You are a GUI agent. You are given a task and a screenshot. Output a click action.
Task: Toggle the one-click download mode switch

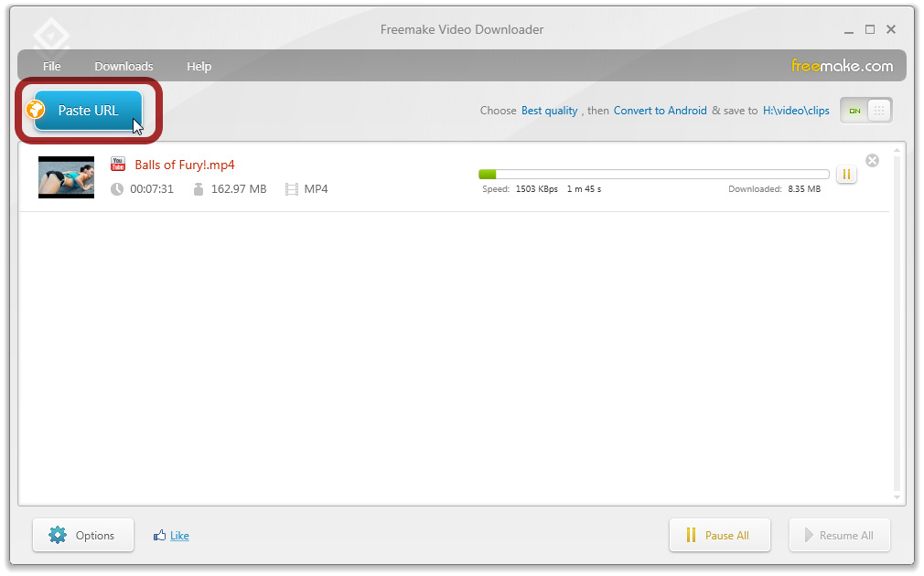click(x=865, y=111)
